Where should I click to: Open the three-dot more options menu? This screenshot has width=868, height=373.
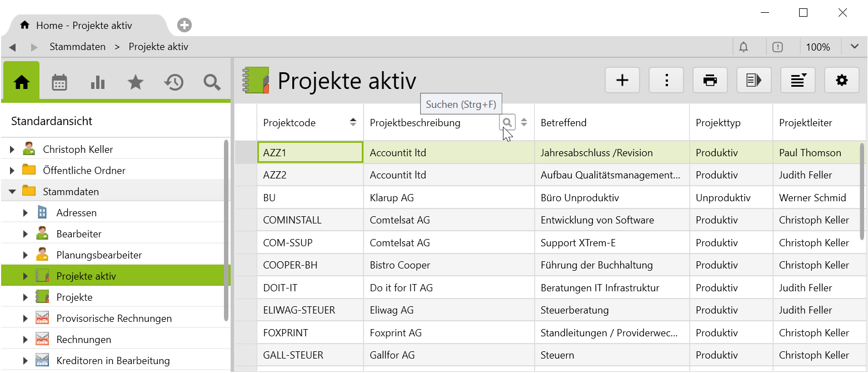666,81
